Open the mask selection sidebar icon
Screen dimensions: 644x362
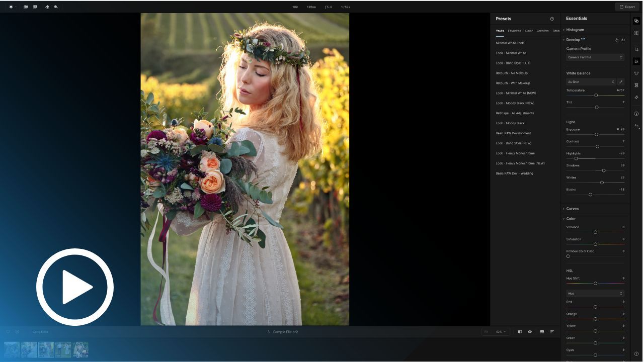pos(636,33)
